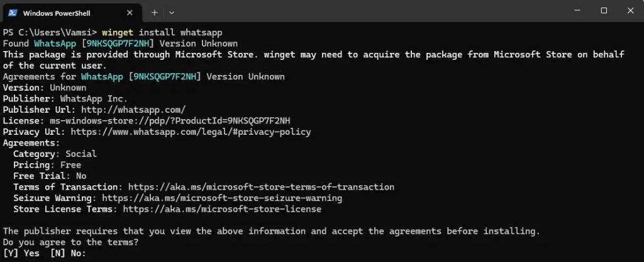Open a new terminal tab

pyautogui.click(x=155, y=13)
